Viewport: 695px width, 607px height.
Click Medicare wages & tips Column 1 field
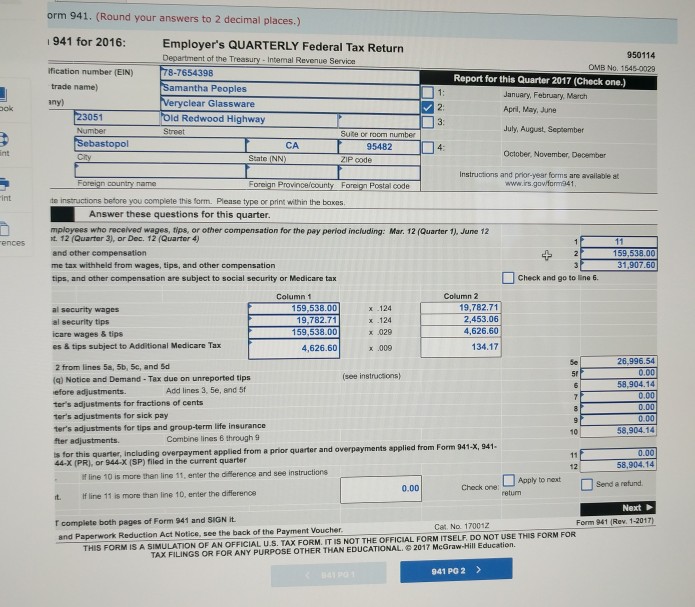click(294, 332)
